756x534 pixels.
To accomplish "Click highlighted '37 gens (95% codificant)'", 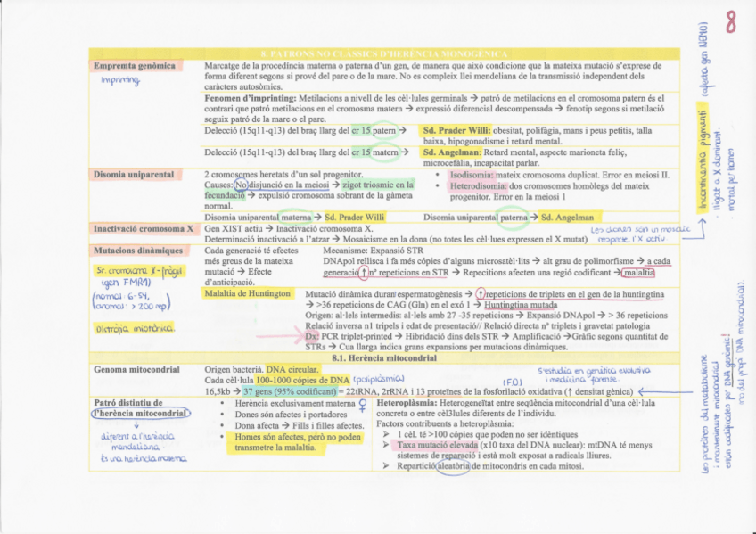I will click(x=289, y=391).
